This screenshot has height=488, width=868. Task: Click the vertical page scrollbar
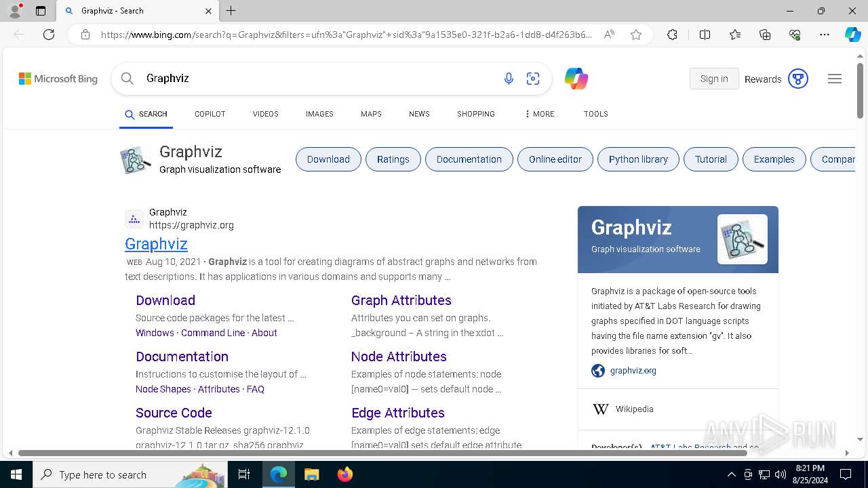pos(860,90)
